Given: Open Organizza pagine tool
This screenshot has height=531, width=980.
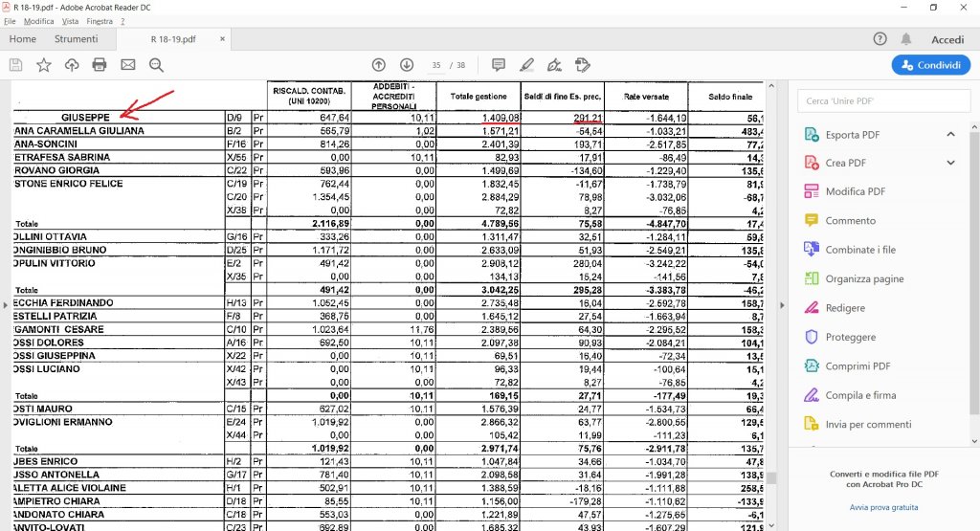Looking at the screenshot, I should click(864, 278).
